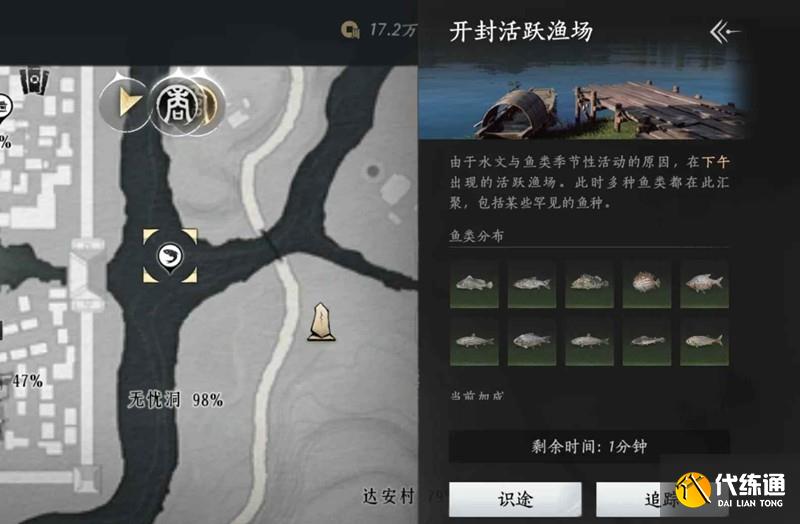Select the second fish in top row

(x=532, y=284)
